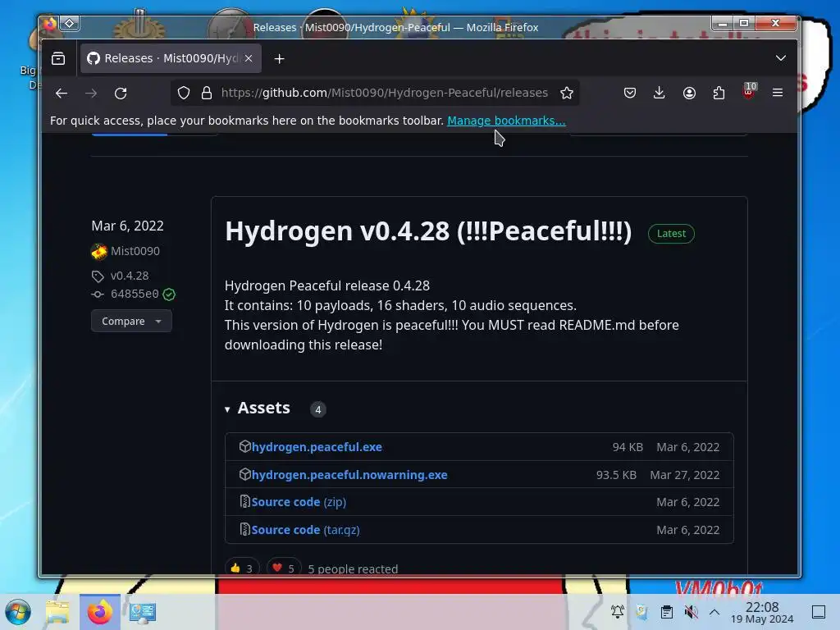Viewport: 840px width, 630px height.
Task: Click the Latest release badge
Action: (671, 234)
